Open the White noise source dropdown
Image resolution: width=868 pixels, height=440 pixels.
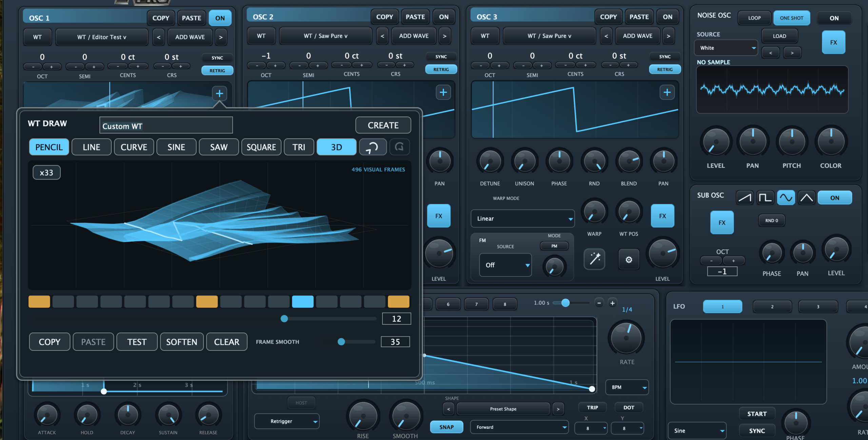pyautogui.click(x=726, y=48)
